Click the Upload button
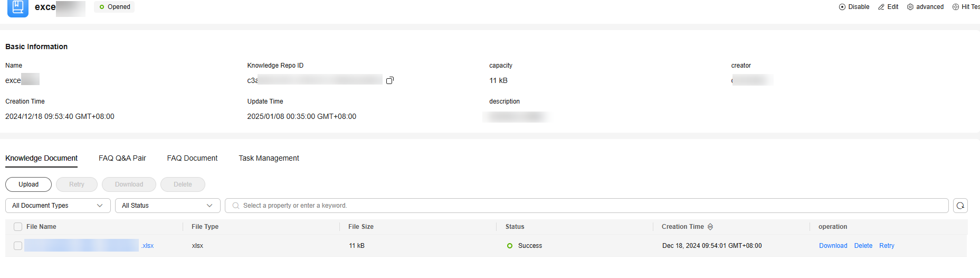This screenshot has height=278, width=980. [28, 184]
